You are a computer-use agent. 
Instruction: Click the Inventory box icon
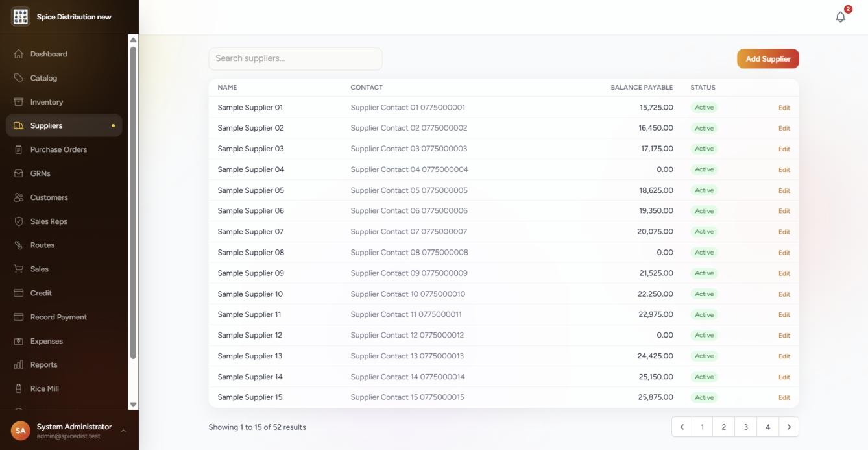pyautogui.click(x=18, y=102)
